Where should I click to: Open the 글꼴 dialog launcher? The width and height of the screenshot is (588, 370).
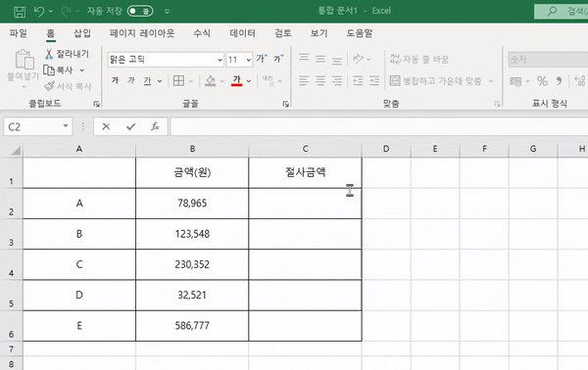pos(286,104)
